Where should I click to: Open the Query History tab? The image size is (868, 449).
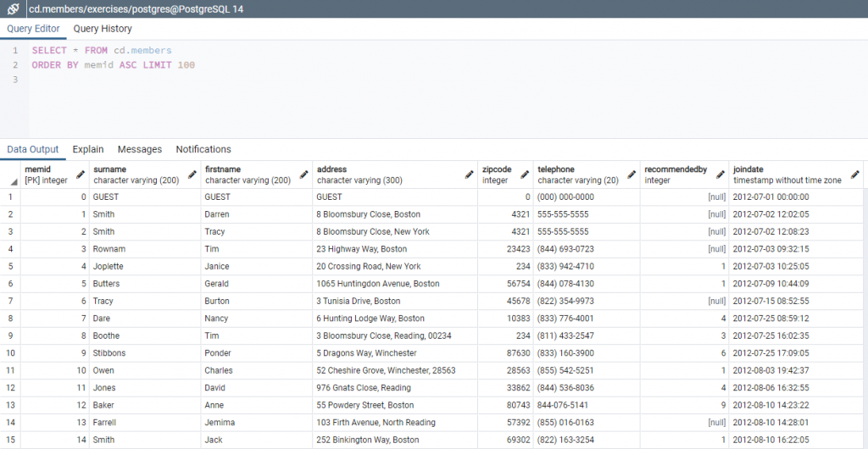[x=103, y=29]
